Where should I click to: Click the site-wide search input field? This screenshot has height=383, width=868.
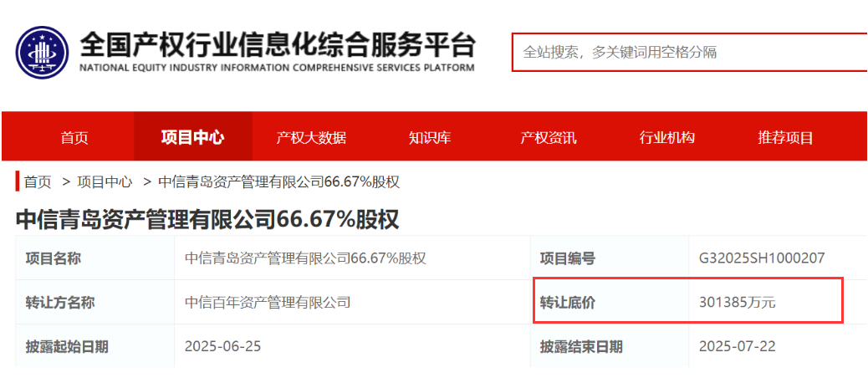click(689, 53)
